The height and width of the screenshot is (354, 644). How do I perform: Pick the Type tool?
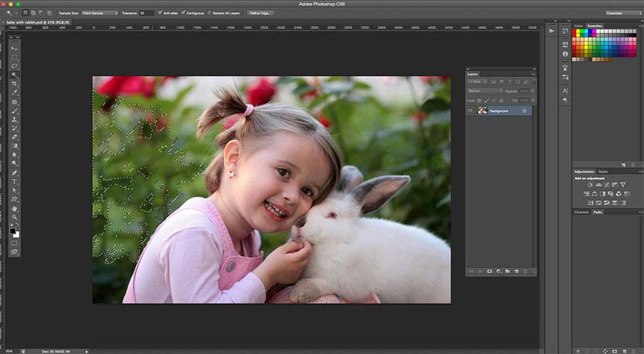(14, 181)
